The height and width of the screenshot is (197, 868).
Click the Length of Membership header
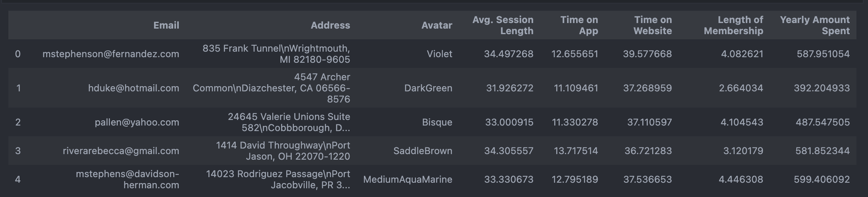pyautogui.click(x=733, y=25)
